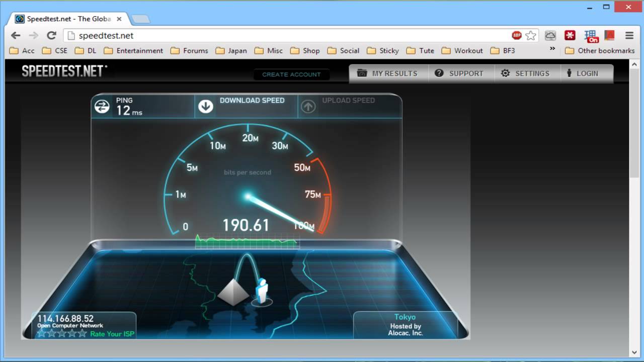This screenshot has height=362, width=644.
Task: Close the Speedtest.net browser tab
Action: [119, 19]
